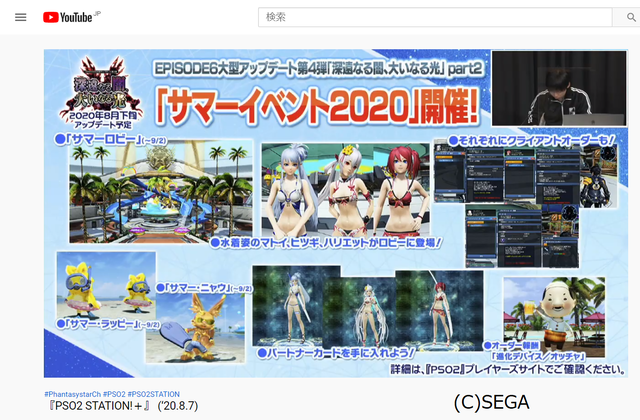Click the サマーロビー lobby image in video
Viewport: 640px width, 420px height.
(161, 191)
